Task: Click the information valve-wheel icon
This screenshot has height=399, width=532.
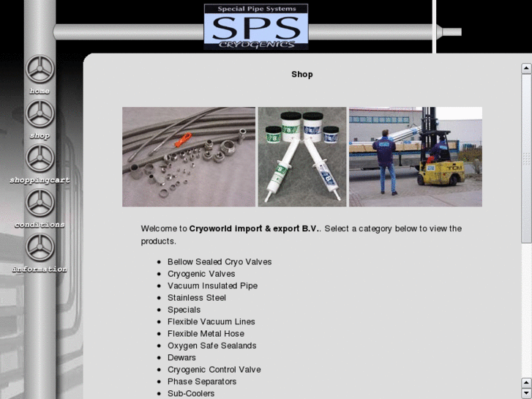Action: tap(40, 247)
